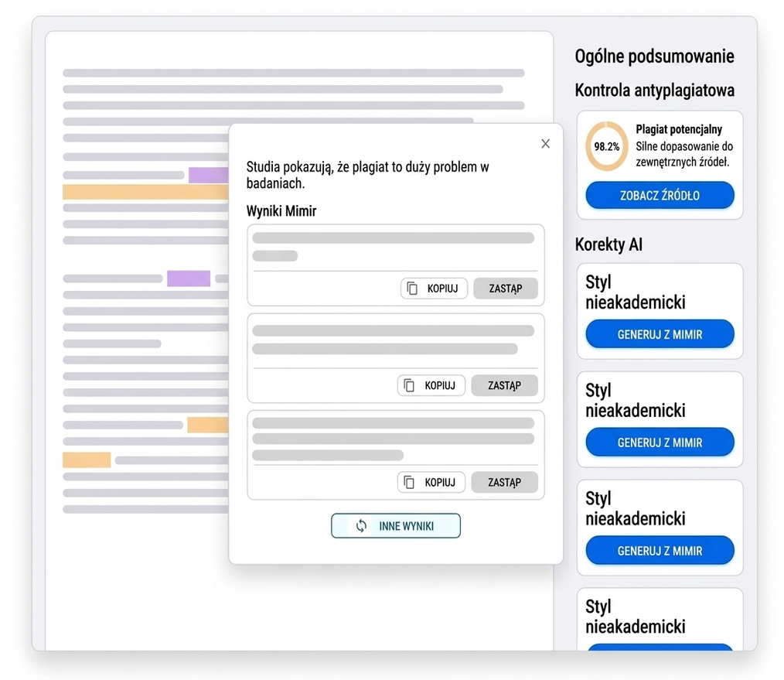
Task: Click the purple highlight just above the long orange highlight
Action: [x=209, y=175]
